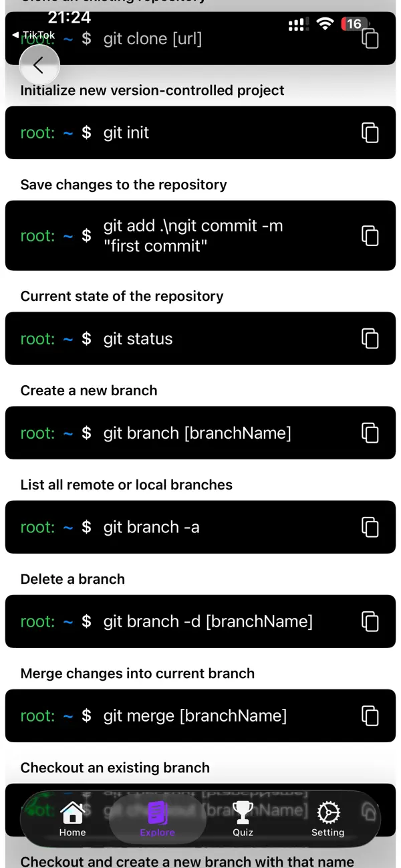The image size is (401, 868).
Task: Copy the git branch command
Action: coord(370,433)
